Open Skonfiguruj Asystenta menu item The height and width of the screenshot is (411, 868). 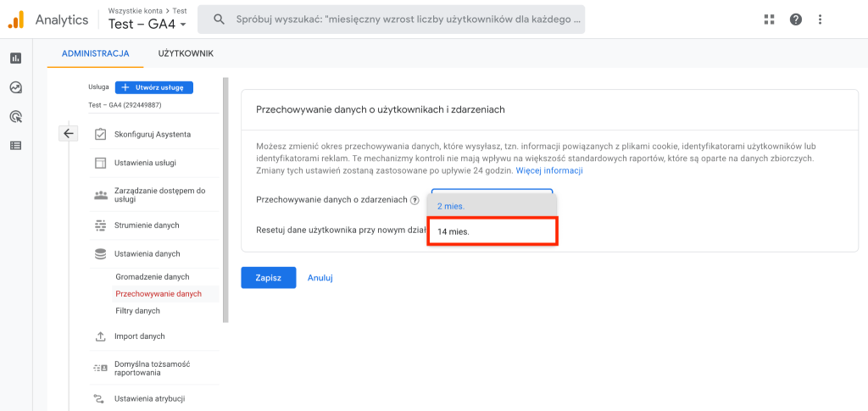point(154,135)
